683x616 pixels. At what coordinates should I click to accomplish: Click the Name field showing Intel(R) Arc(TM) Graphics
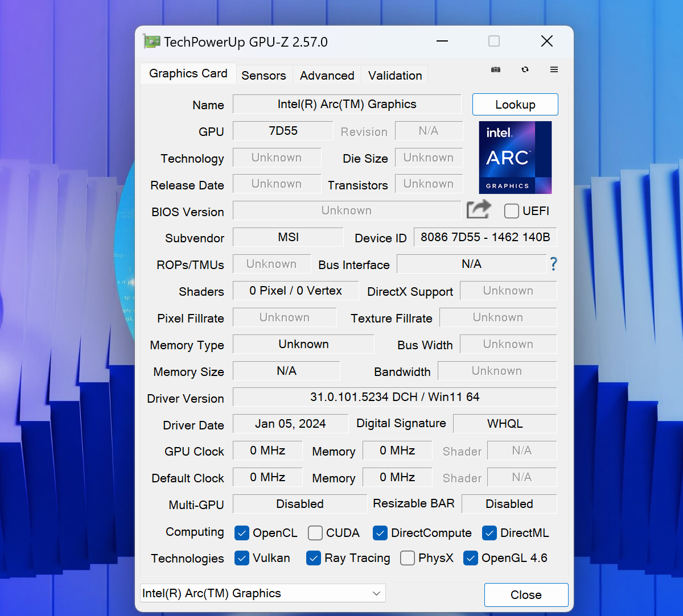[347, 104]
